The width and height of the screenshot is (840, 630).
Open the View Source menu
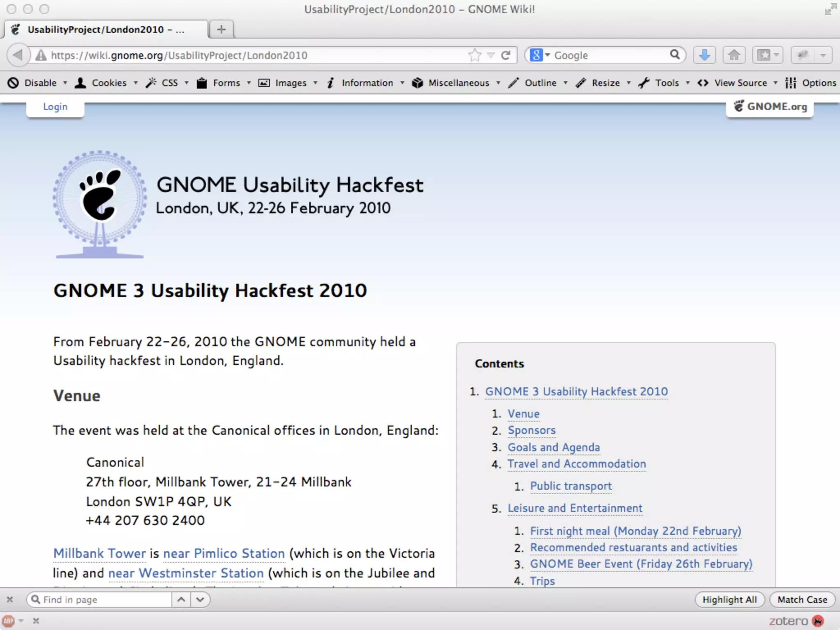[740, 83]
